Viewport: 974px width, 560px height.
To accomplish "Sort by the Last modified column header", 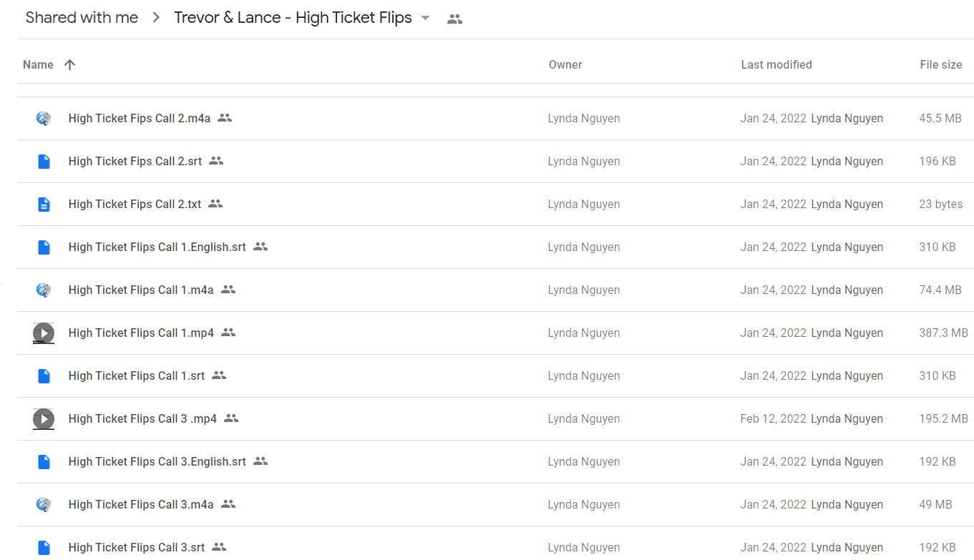I will click(776, 65).
